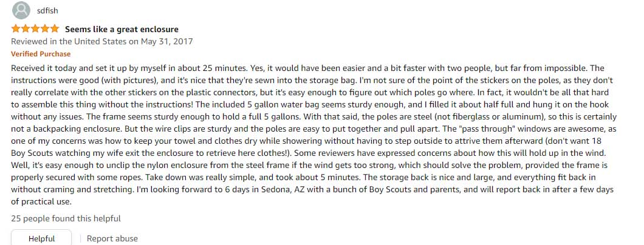Click the orange Verified Purchase label

pyautogui.click(x=41, y=54)
